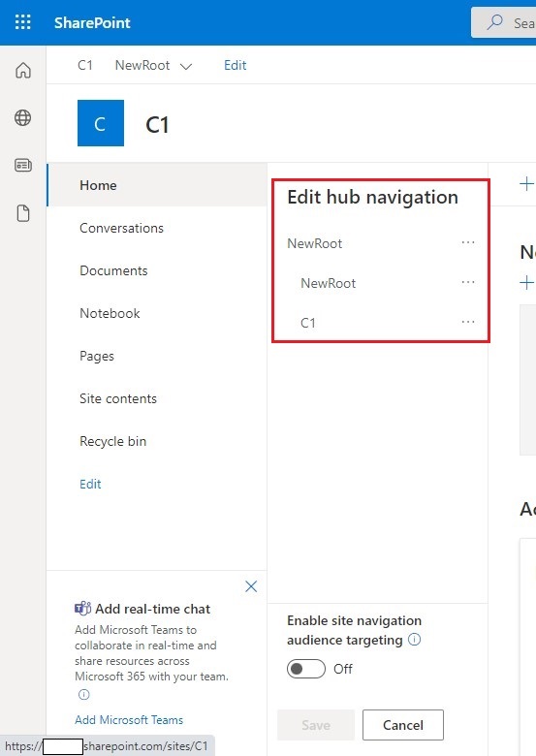
Task: Click Add real-time chat heading
Action: click(x=152, y=609)
